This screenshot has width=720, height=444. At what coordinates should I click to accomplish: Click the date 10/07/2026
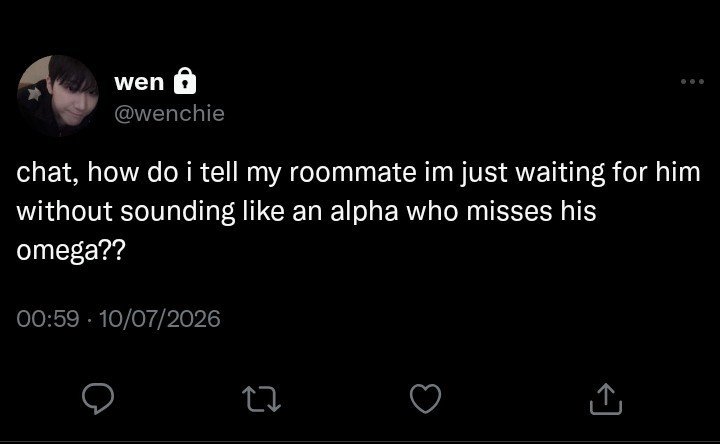coord(160,319)
